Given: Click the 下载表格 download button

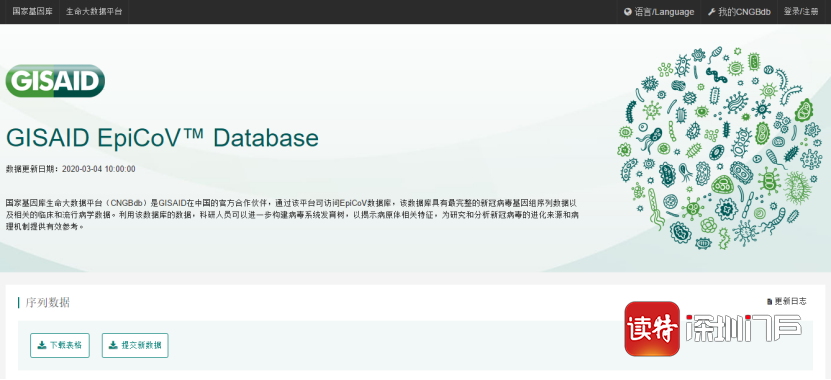Looking at the screenshot, I should [x=60, y=346].
